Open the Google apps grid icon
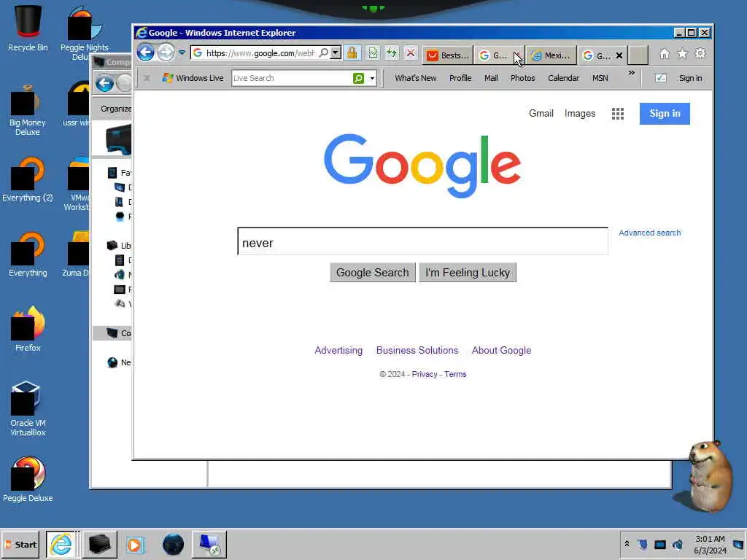This screenshot has height=560, width=747. coord(617,113)
